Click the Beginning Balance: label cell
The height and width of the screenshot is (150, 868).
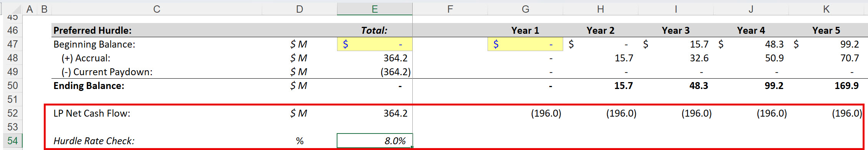point(94,44)
